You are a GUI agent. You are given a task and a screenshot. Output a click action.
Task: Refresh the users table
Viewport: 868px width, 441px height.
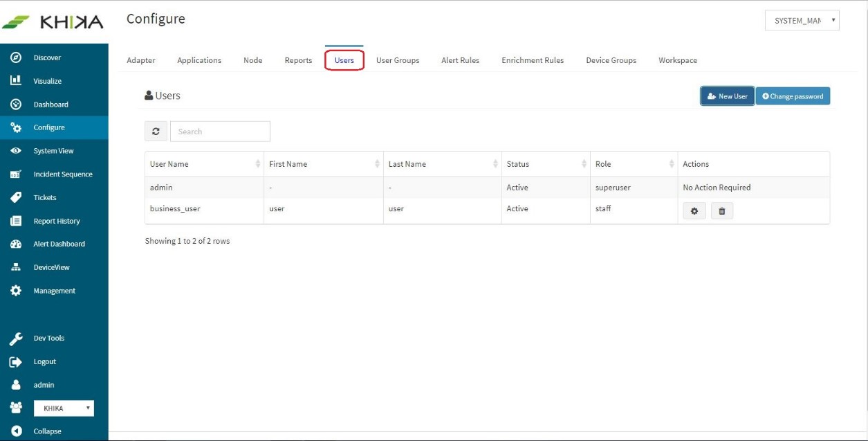click(x=156, y=132)
